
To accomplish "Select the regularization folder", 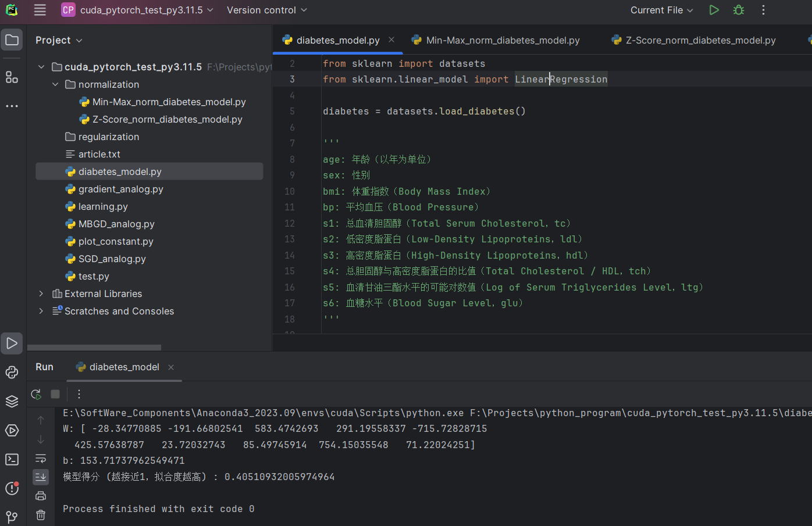I will click(102, 137).
